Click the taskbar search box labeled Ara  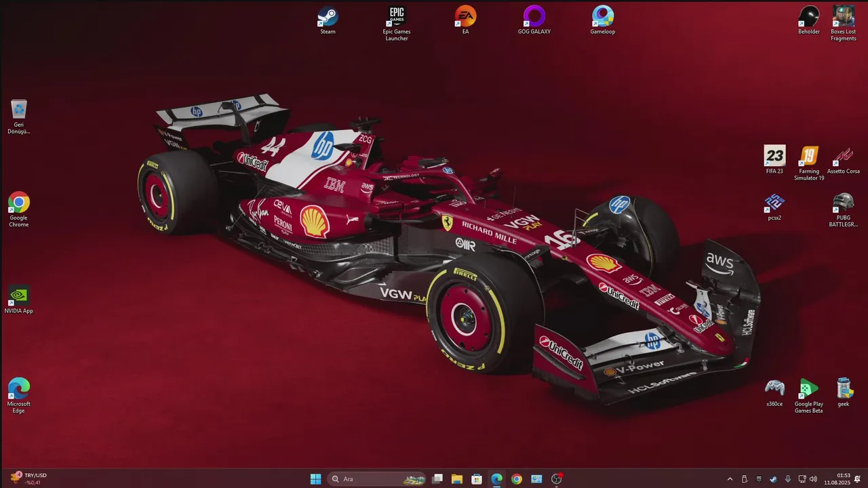pos(377,479)
